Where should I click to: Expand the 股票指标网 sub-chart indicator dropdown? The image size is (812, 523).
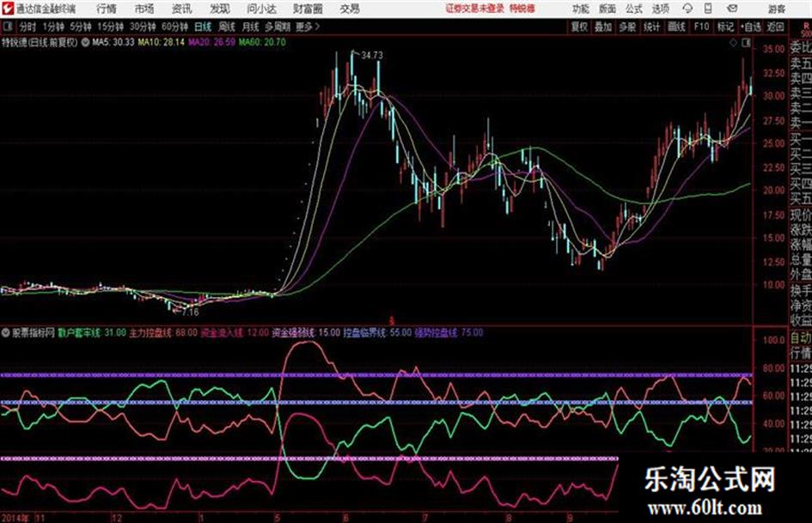tap(6, 332)
